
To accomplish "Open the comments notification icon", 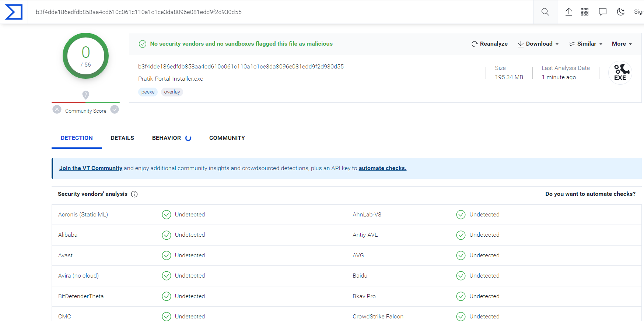I will 602,12.
